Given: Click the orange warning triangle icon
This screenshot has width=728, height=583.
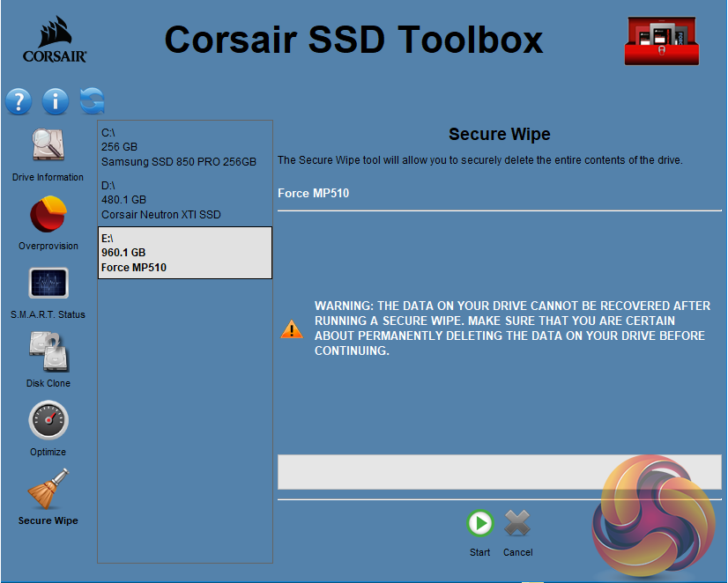Looking at the screenshot, I should pos(291,329).
